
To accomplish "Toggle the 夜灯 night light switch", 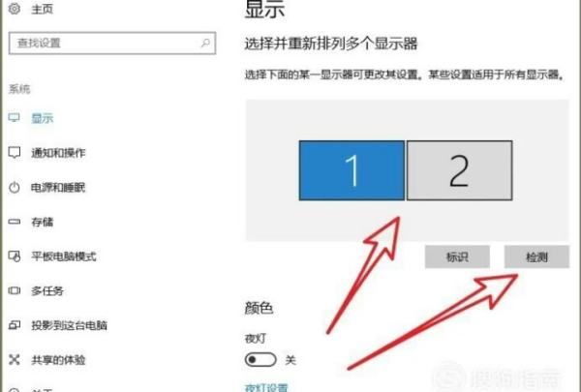I will click(x=260, y=360).
